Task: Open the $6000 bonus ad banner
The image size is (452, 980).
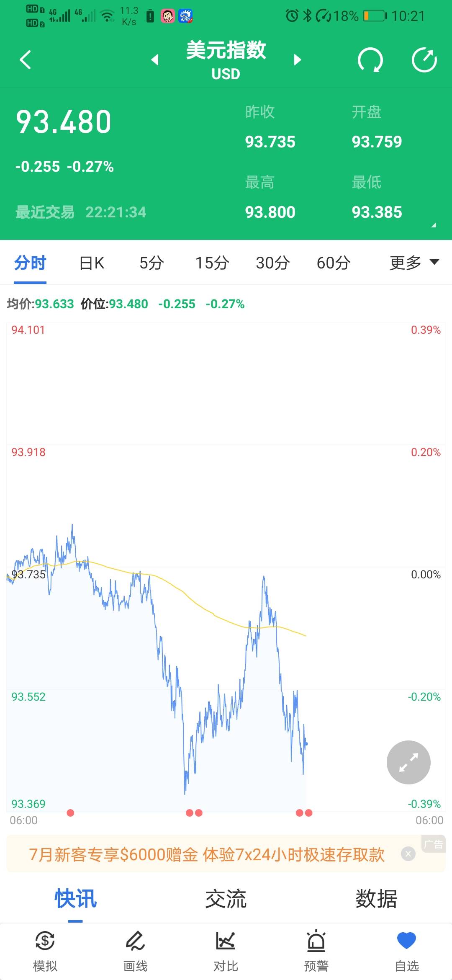Action: pos(207,854)
